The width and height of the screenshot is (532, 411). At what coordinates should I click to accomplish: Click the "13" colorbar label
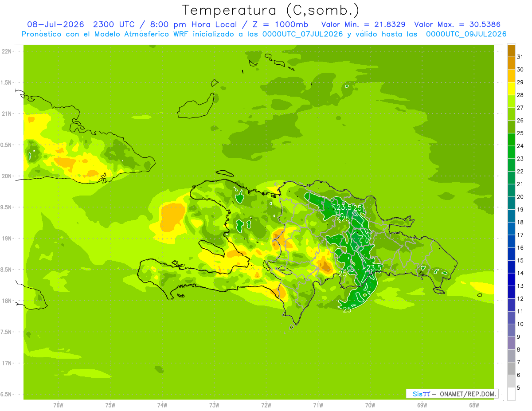pos(520,286)
